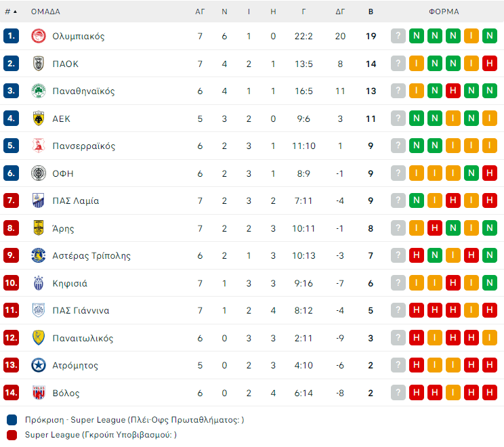Open the Κηφισιά team link
The height and width of the screenshot is (447, 504).
(x=70, y=283)
